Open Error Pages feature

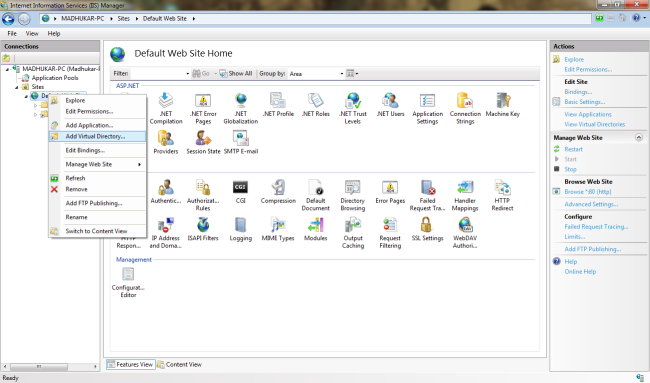tap(390, 192)
